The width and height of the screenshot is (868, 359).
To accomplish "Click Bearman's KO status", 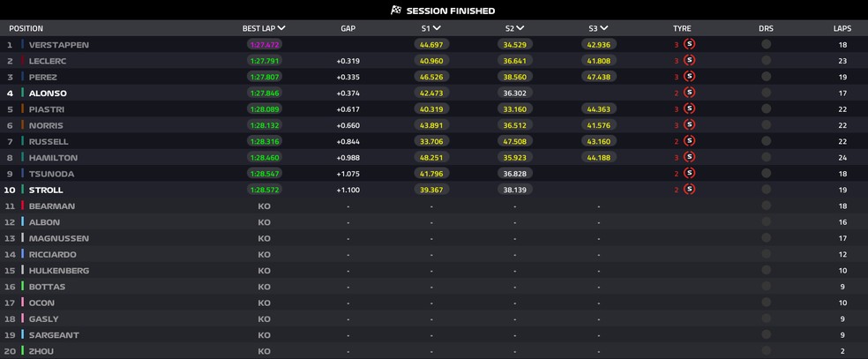I will click(264, 206).
